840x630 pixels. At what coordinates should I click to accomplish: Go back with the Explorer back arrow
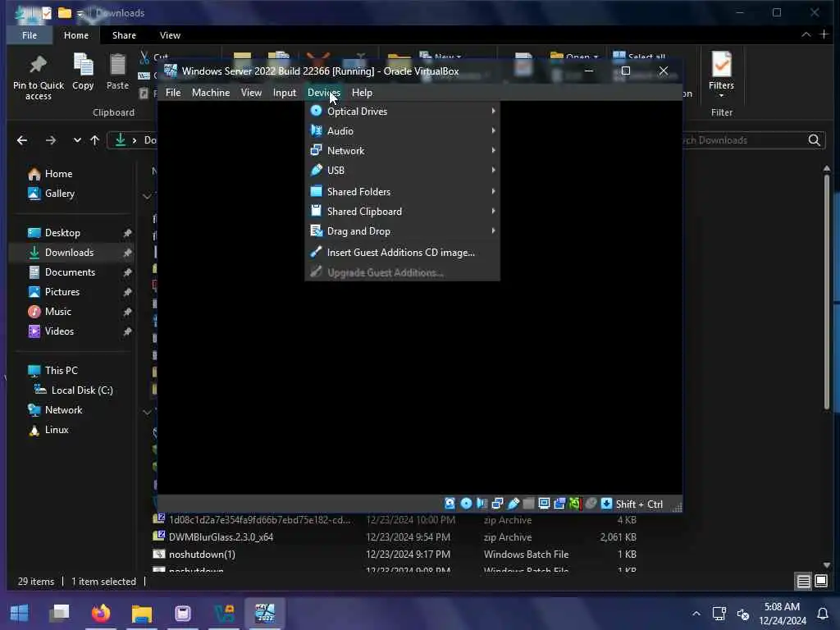coord(22,140)
